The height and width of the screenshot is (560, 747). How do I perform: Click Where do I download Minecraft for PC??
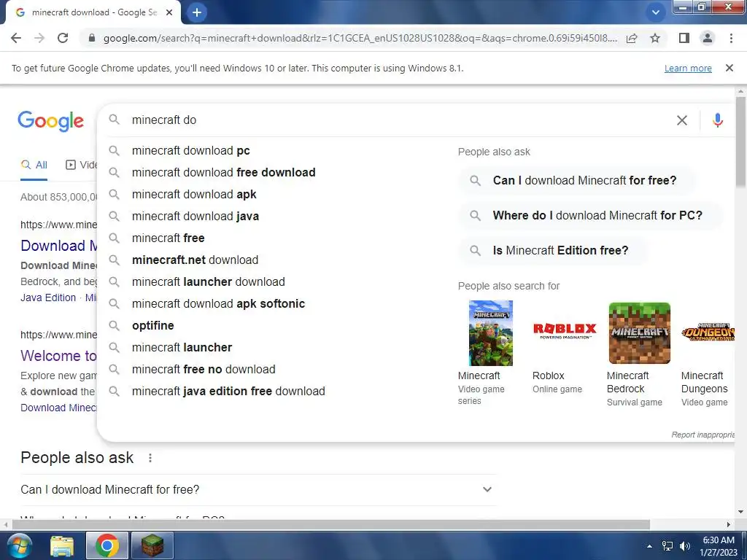590,215
